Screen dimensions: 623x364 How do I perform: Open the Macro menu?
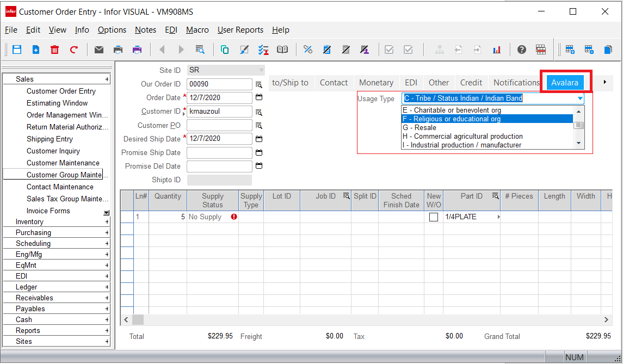point(197,30)
